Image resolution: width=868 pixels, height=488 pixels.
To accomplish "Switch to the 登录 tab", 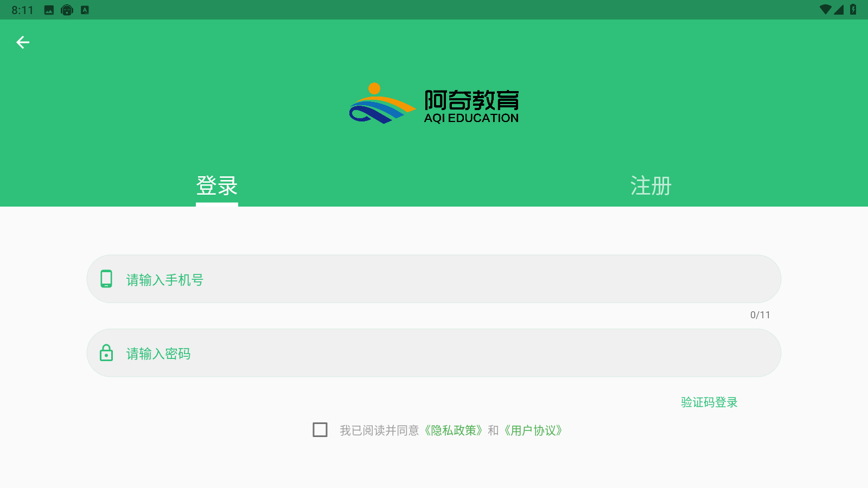I will 217,186.
